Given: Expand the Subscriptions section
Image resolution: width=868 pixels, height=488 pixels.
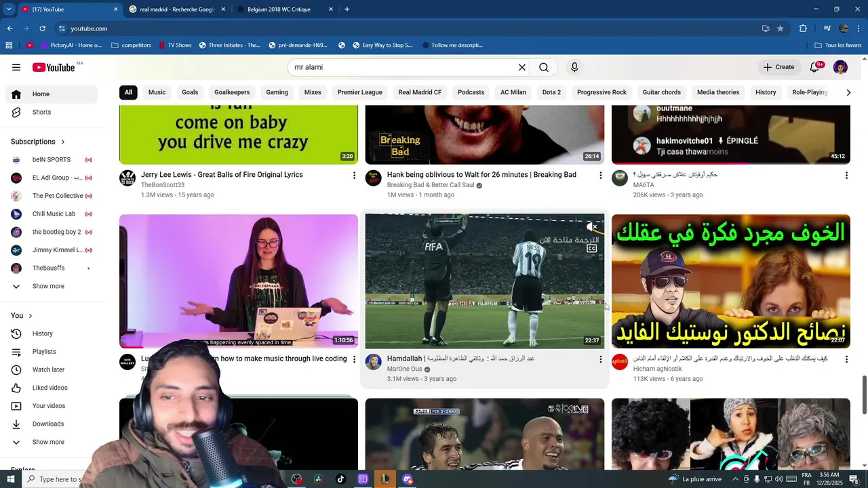Looking at the screenshot, I should (x=38, y=142).
